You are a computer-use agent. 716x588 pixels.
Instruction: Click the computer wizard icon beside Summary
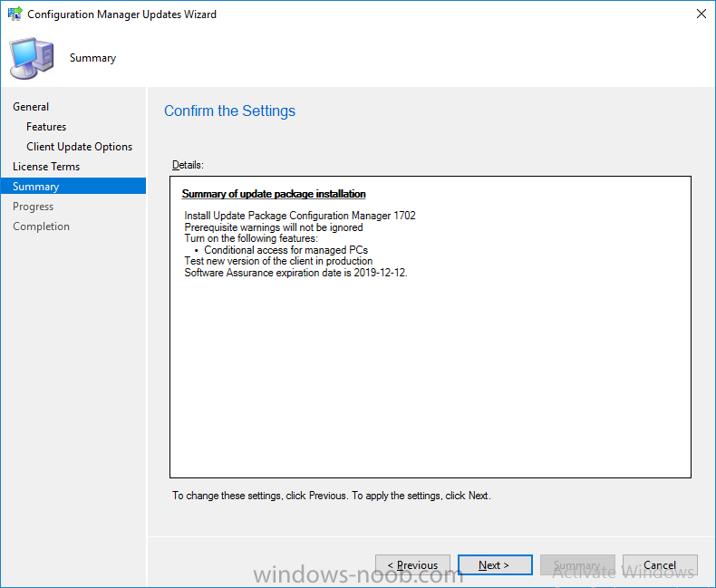tap(32, 58)
